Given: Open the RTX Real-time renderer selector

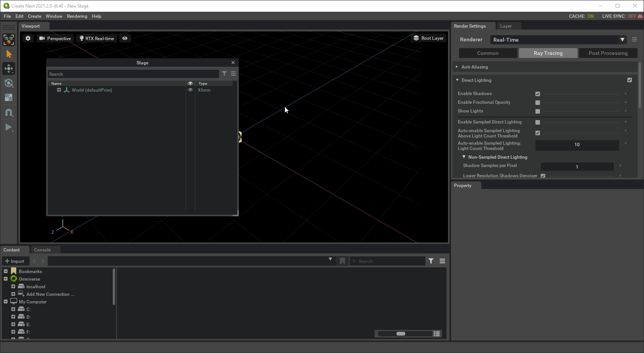Looking at the screenshot, I should coord(96,38).
